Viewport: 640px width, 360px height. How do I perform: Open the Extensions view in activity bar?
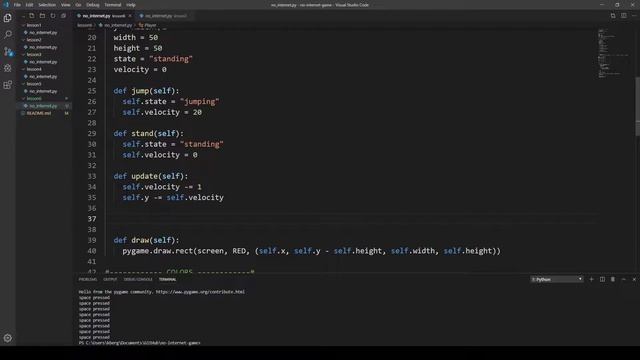[x=7, y=85]
